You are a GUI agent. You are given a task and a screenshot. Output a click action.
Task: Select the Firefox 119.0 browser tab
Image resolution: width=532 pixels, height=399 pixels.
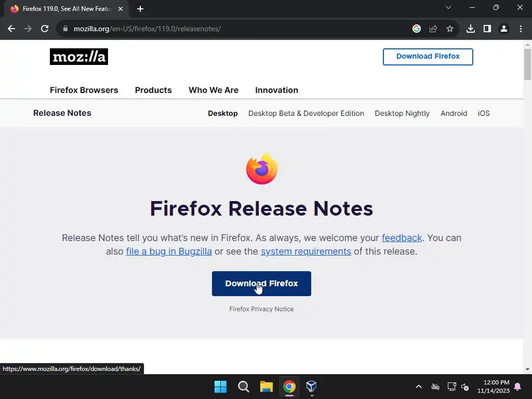pos(66,9)
